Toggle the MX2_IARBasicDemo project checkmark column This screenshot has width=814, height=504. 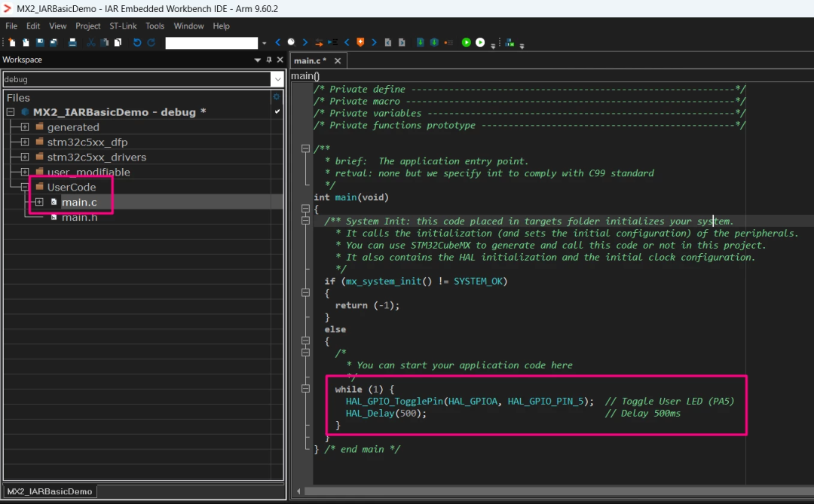(277, 111)
